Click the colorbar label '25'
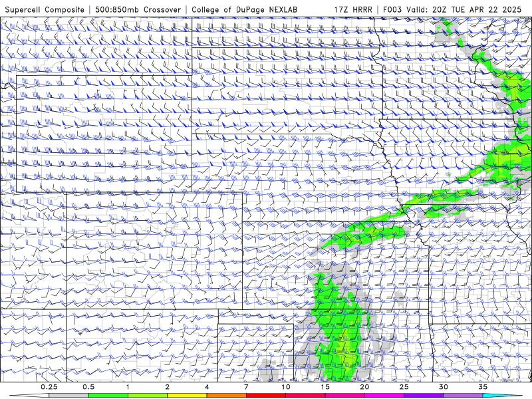The image size is (532, 399). point(404,387)
